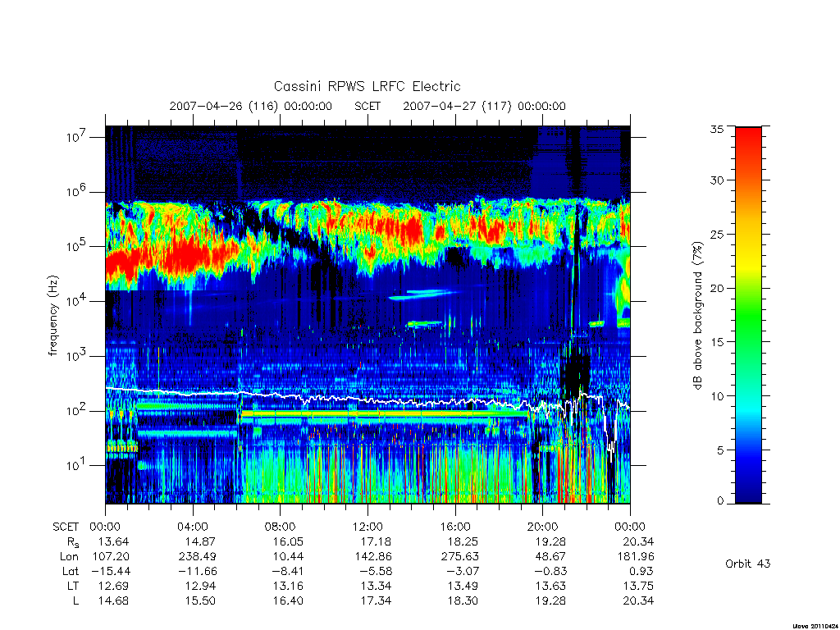This screenshot has height=630, width=840.
Task: Click the colorbar value '15'
Action: 717,342
